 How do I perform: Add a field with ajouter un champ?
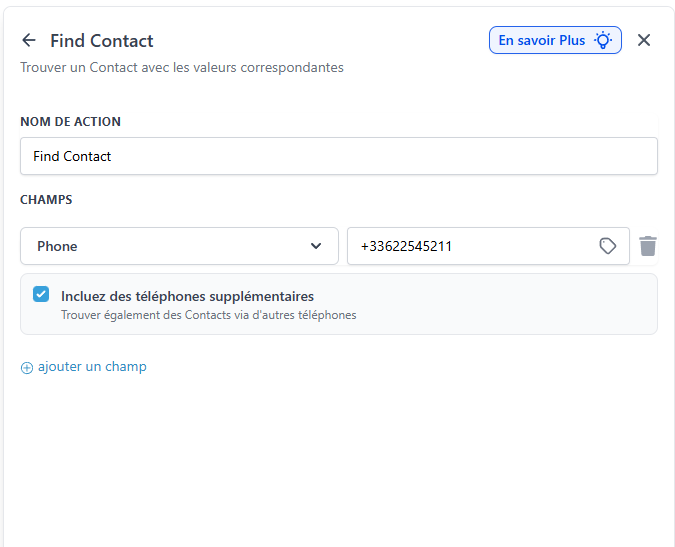(x=92, y=367)
